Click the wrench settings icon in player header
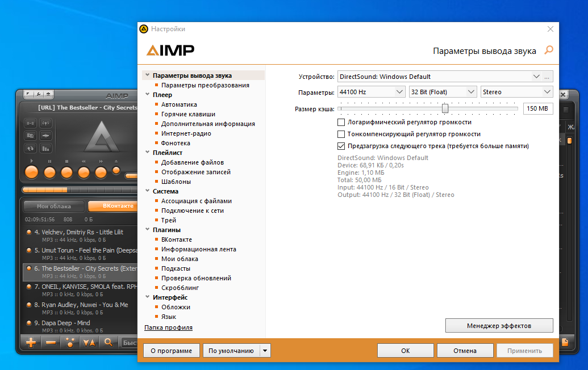Image resolution: width=588 pixels, height=370 pixels. pos(38,94)
